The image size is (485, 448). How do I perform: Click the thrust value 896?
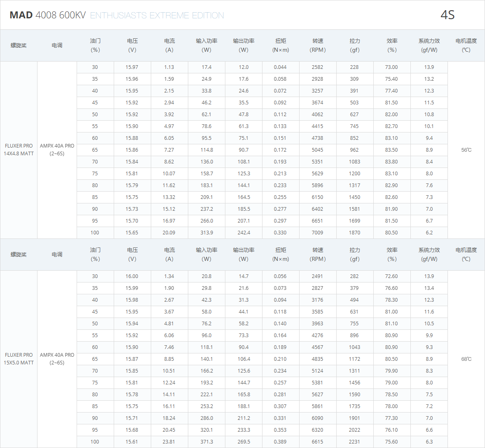355,335
